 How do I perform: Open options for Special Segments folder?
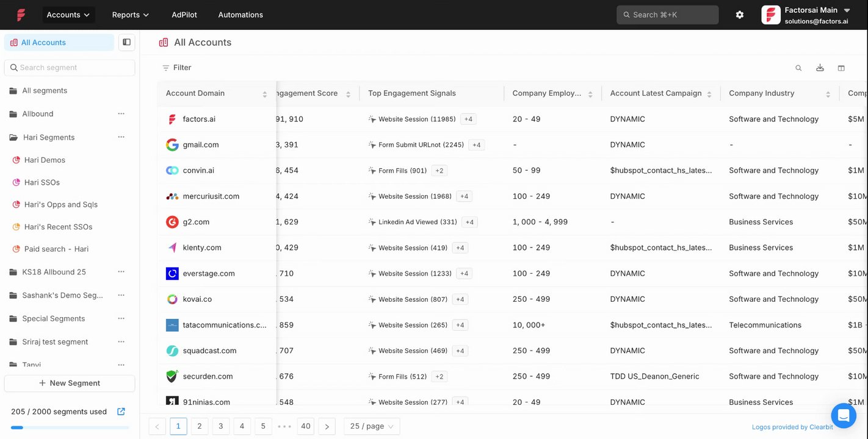[121, 318]
